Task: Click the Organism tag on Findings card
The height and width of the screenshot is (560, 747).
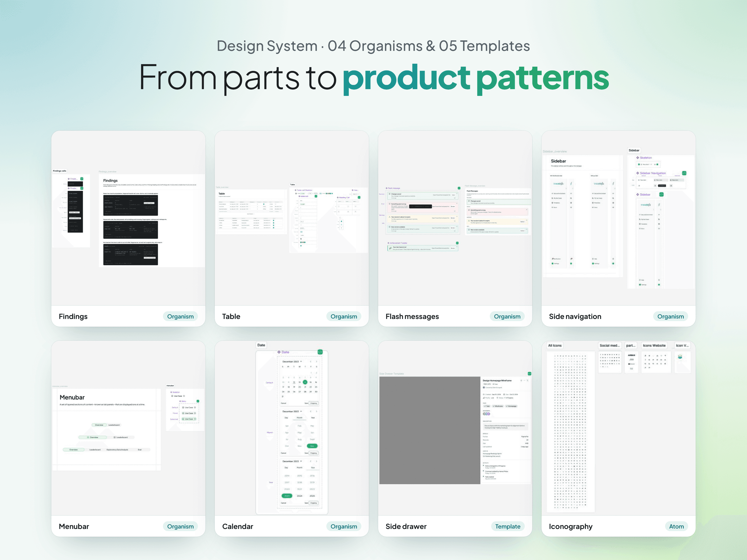Action: tap(180, 316)
